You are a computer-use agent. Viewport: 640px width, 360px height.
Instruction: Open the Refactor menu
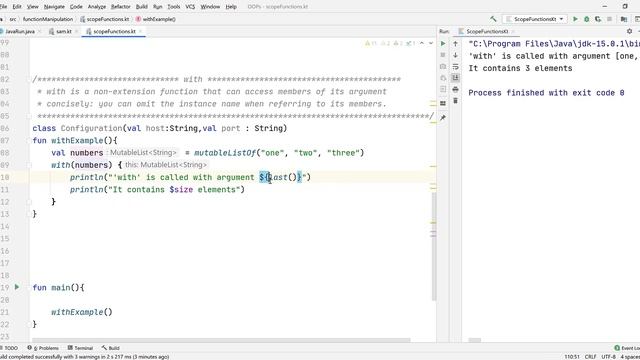pyautogui.click(x=121, y=7)
